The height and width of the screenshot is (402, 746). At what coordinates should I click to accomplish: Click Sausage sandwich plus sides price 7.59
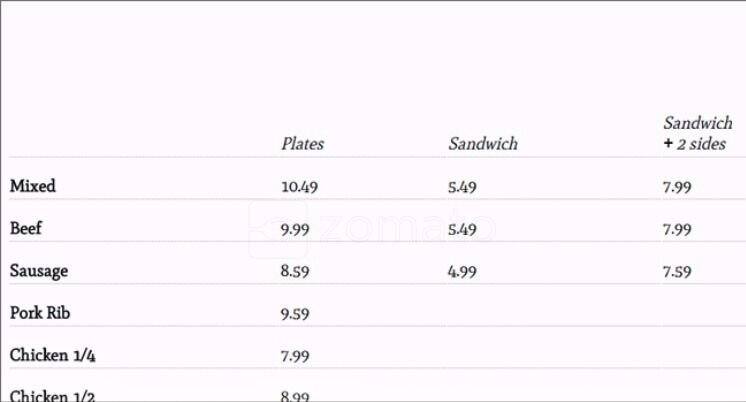coord(677,272)
